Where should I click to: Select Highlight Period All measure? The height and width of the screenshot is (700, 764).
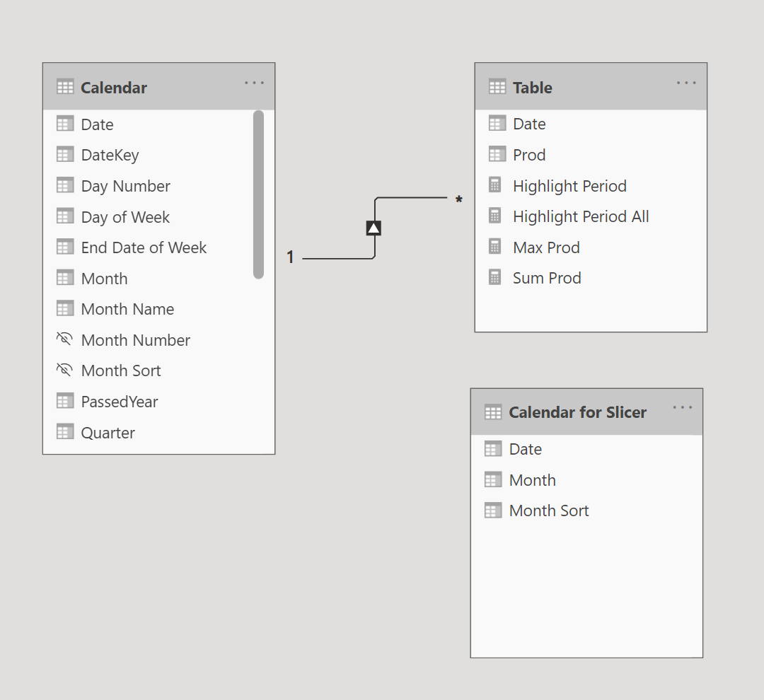tap(581, 216)
